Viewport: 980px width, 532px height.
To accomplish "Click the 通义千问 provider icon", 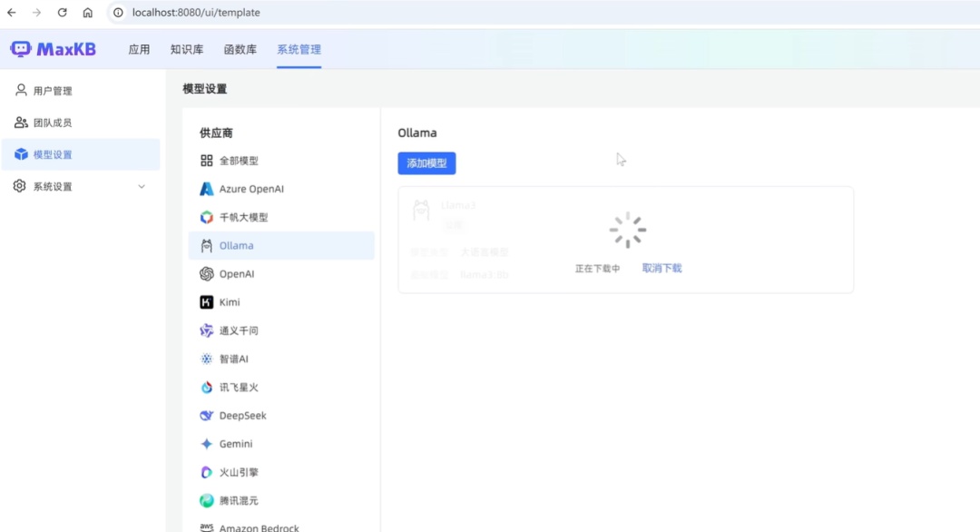I will pos(207,330).
